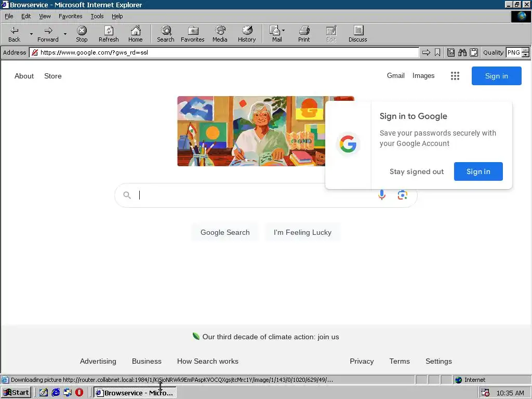Stop page loading with the Stop button
Image resolution: width=532 pixels, height=399 pixels.
click(82, 34)
